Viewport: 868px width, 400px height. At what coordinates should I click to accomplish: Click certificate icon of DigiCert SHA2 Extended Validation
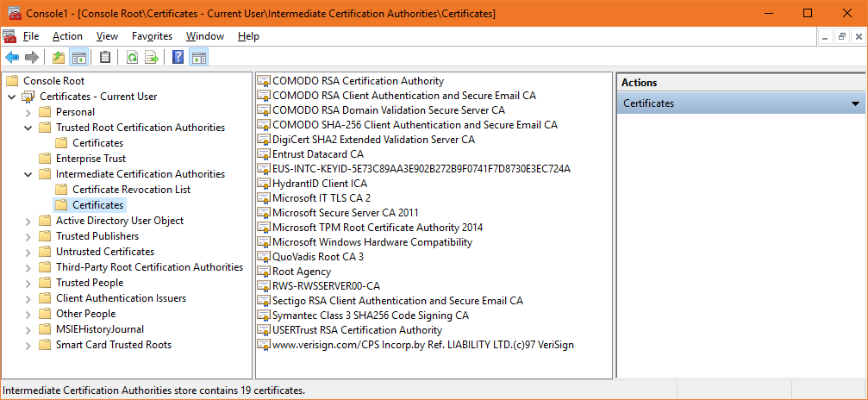tap(264, 140)
